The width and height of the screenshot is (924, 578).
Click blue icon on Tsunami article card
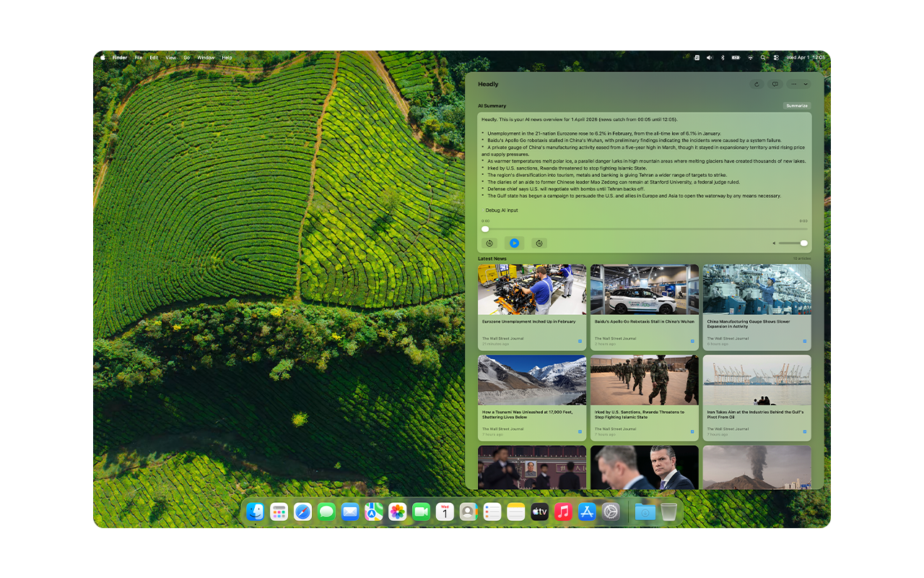pos(580,431)
